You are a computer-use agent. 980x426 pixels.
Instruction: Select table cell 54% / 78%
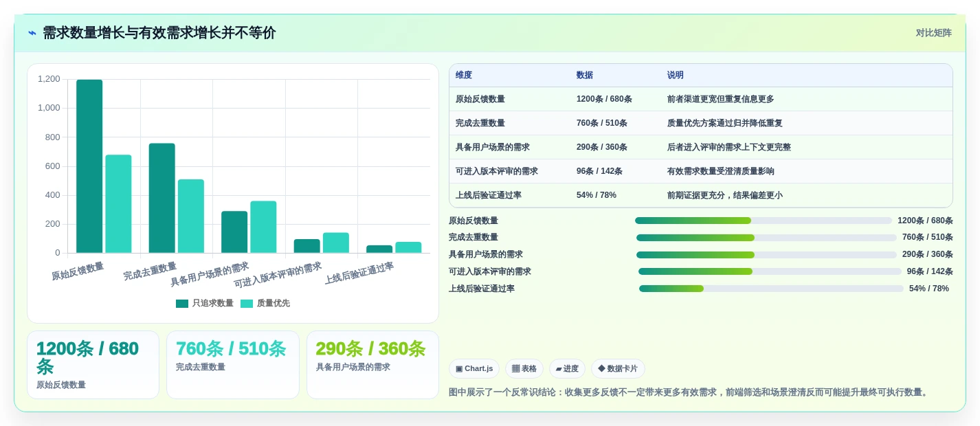(597, 195)
